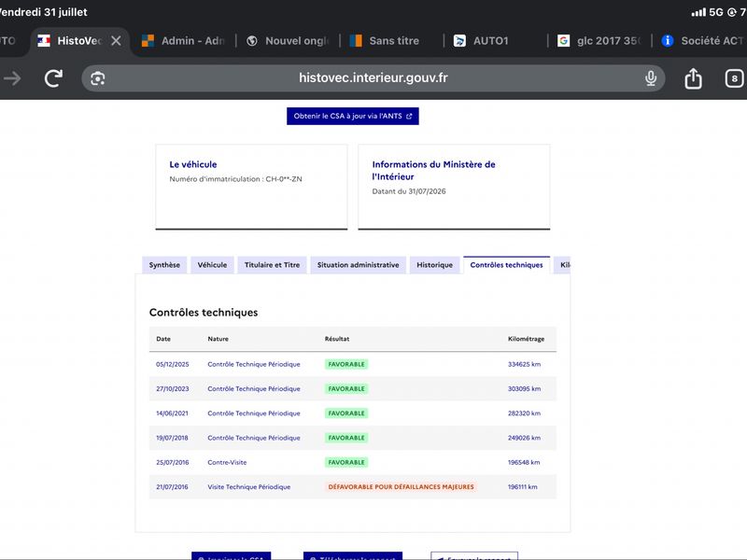Switch to the AUTO1 browser tab

pos(496,41)
